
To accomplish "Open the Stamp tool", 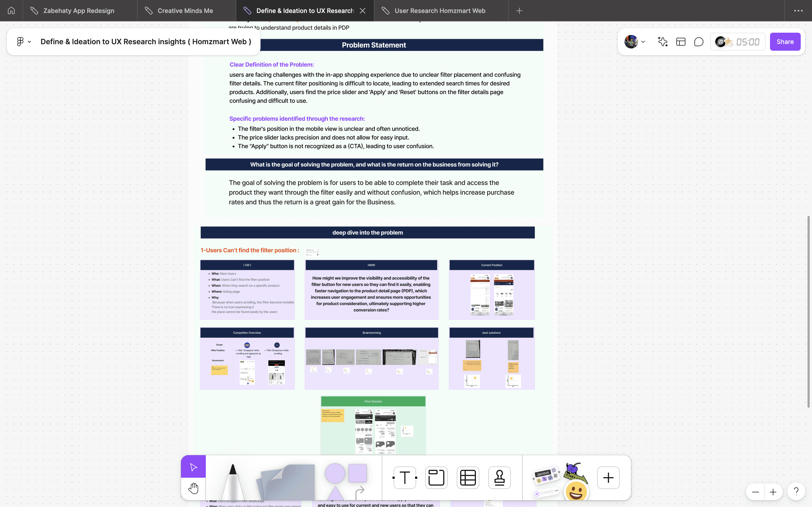I will click(499, 477).
